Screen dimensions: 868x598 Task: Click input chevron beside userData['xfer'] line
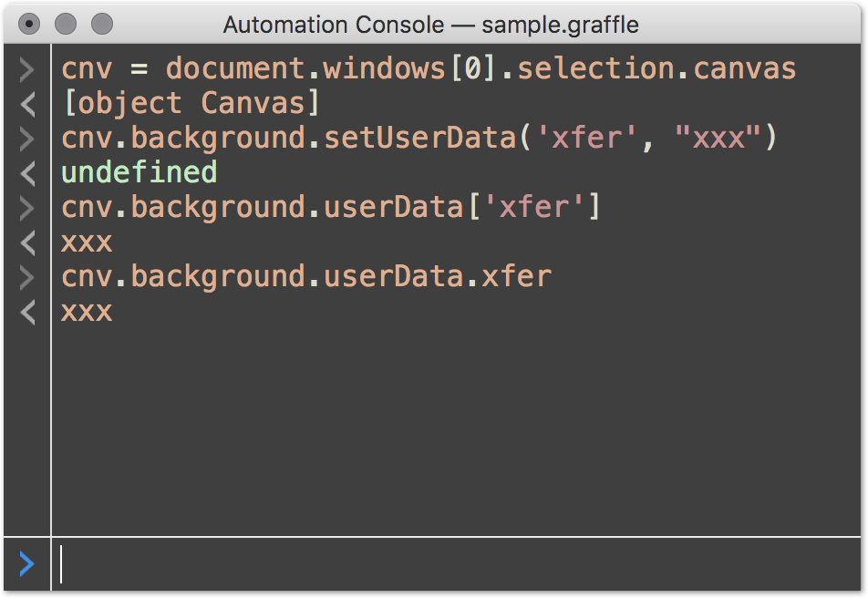[26, 208]
